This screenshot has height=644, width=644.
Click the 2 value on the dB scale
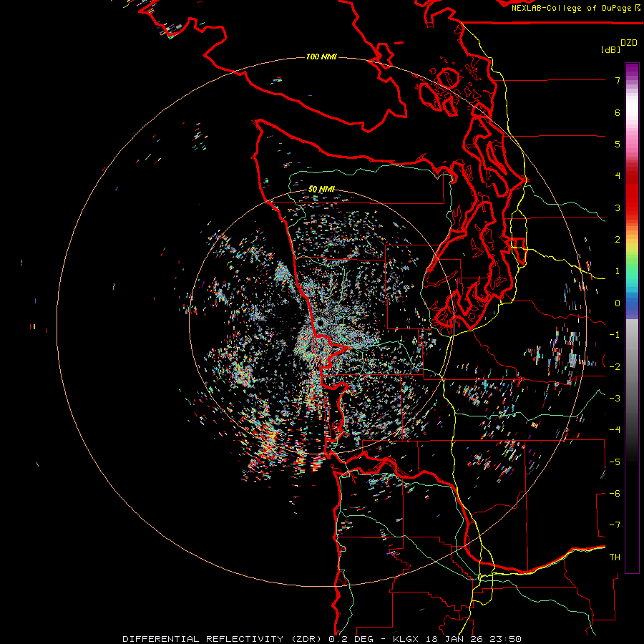coord(618,240)
